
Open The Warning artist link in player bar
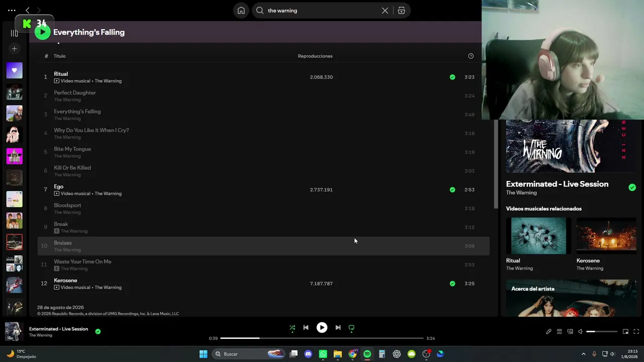(41, 335)
